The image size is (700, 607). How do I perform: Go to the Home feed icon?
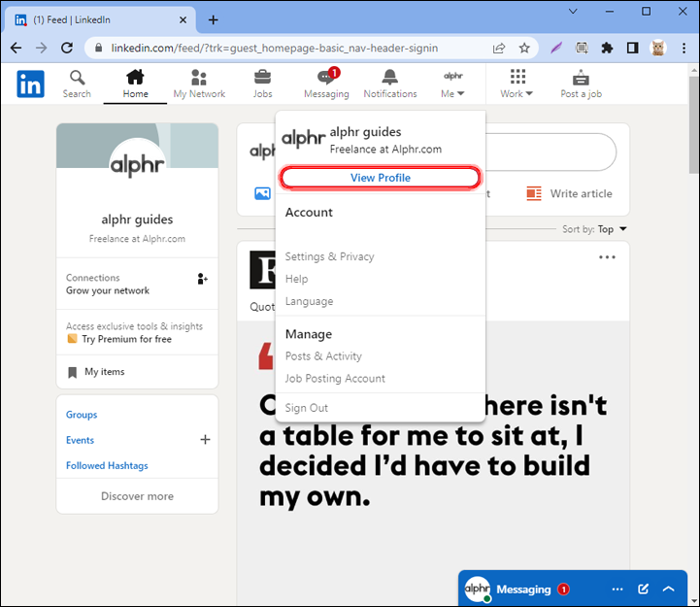point(135,84)
